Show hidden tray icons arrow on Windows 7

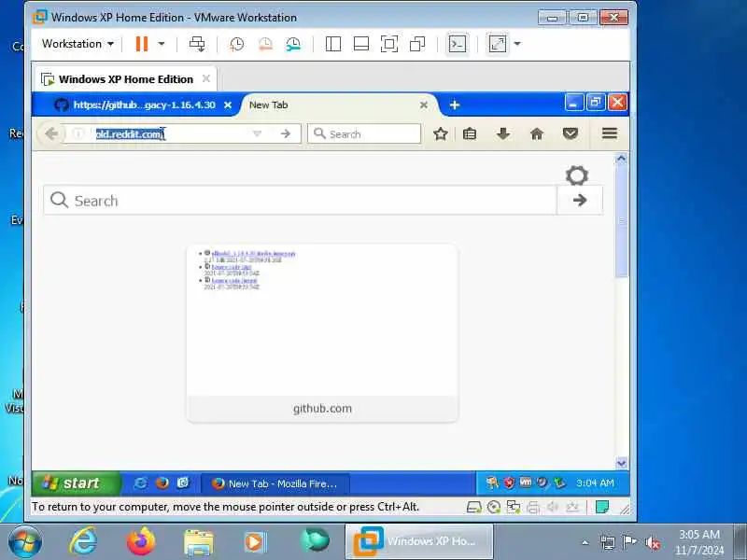(585, 542)
